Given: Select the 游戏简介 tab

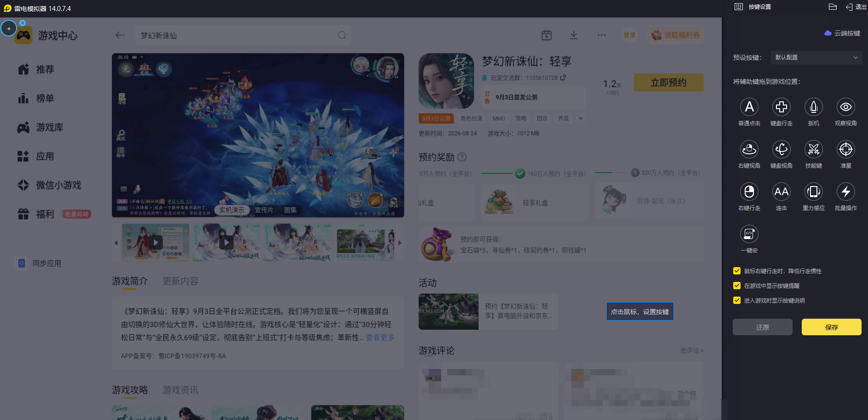Looking at the screenshot, I should [130, 281].
